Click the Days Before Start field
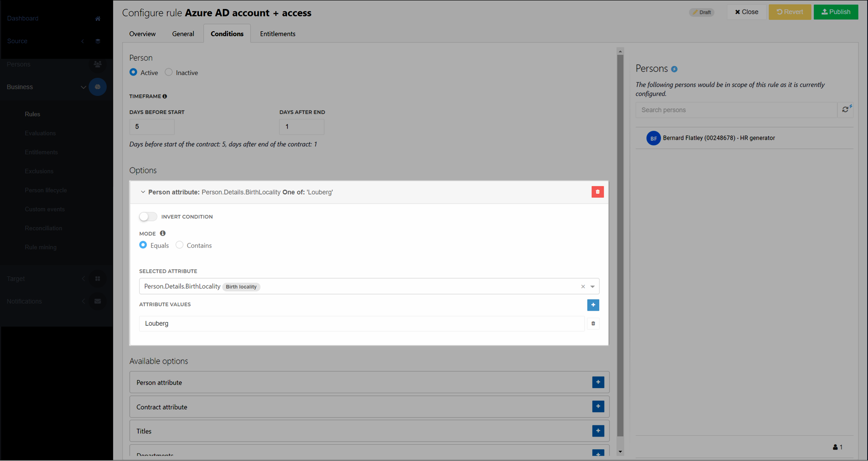 (x=152, y=127)
